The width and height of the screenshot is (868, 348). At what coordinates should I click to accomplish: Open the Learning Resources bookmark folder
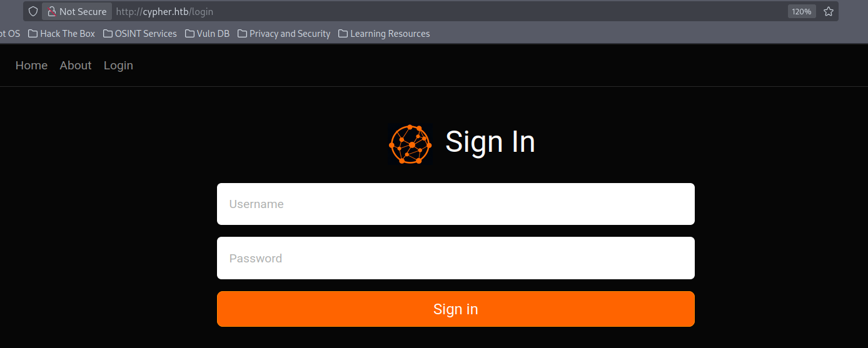pyautogui.click(x=384, y=34)
